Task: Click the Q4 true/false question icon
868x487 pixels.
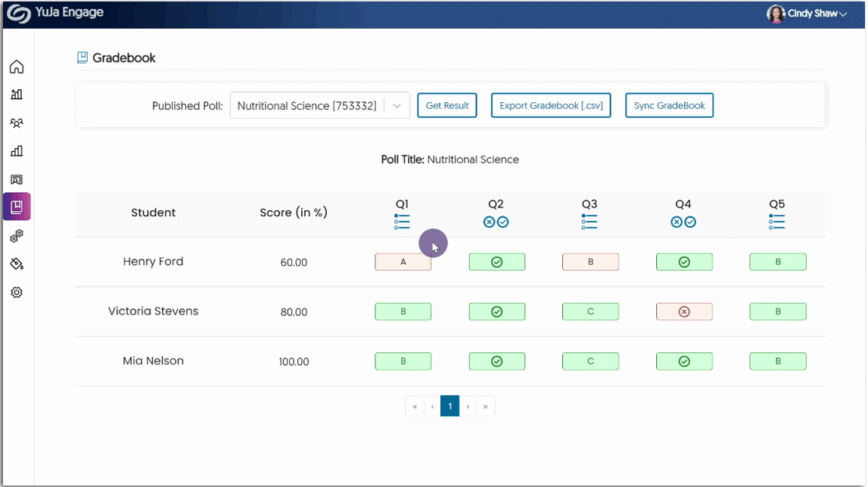Action: point(684,221)
